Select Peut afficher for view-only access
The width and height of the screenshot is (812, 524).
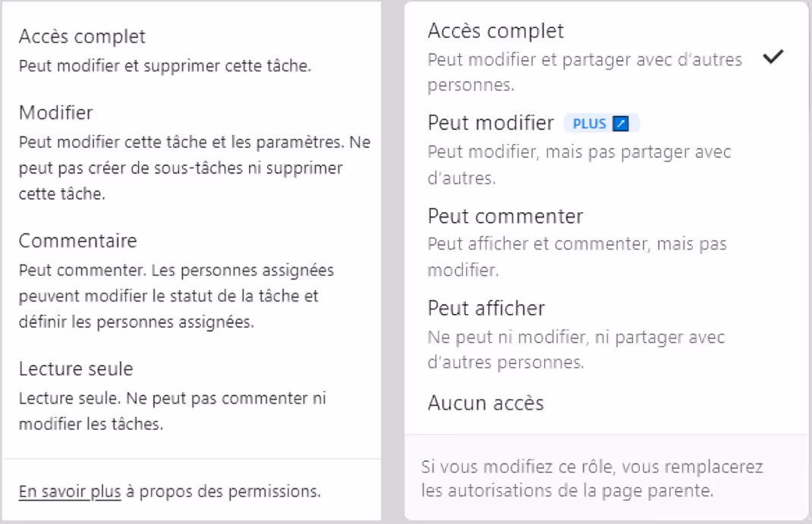pos(486,309)
